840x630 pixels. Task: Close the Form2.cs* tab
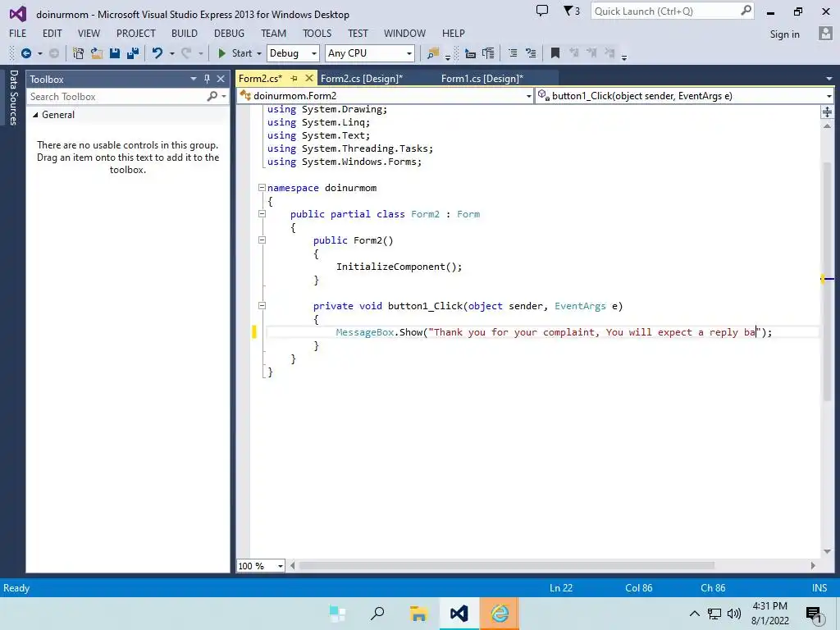308,78
